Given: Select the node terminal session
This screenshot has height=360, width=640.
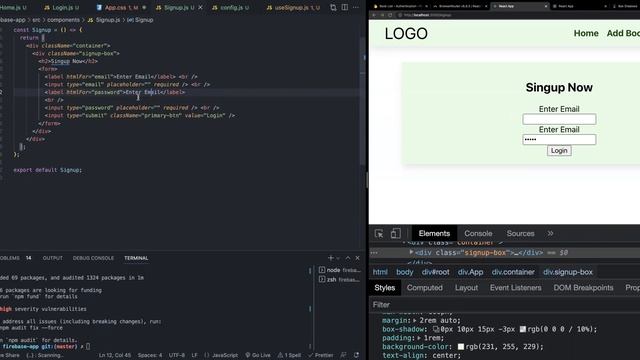Looking at the screenshot, I should tap(340, 270).
